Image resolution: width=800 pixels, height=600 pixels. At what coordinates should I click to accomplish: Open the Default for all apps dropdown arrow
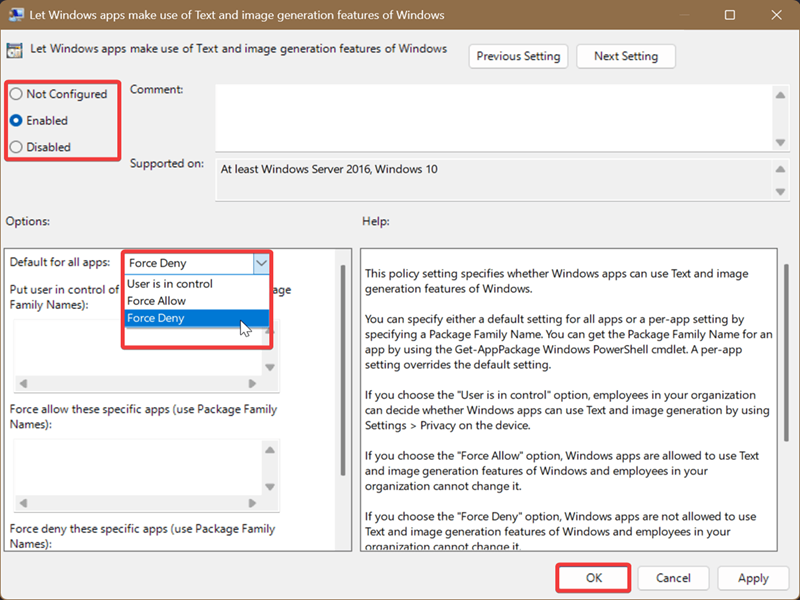point(261,263)
